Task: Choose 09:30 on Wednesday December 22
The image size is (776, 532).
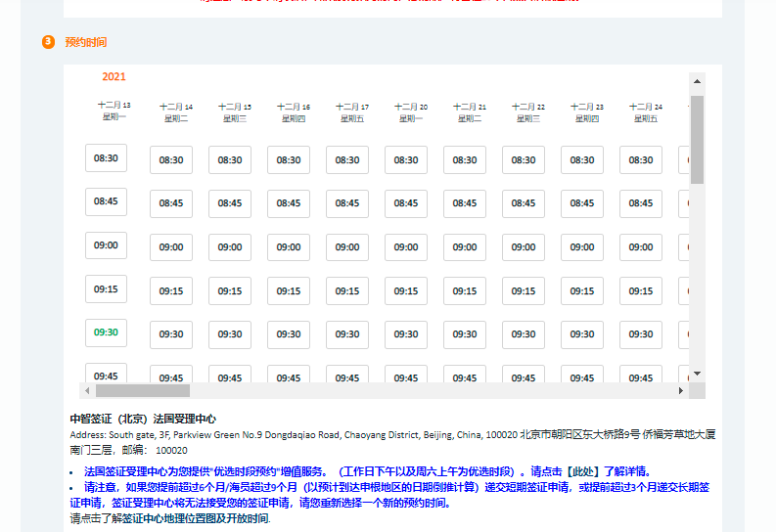Action: (524, 334)
